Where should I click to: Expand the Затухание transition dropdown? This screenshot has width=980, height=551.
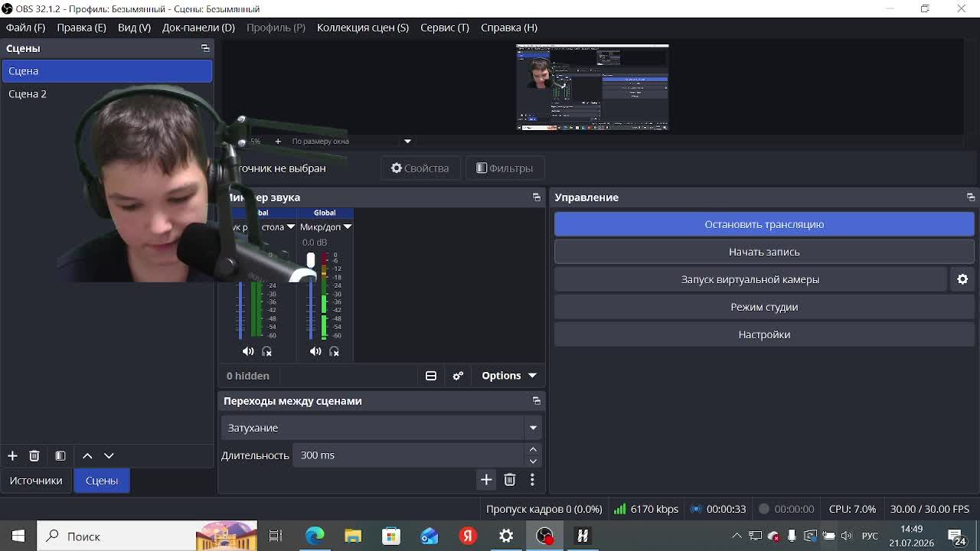pos(533,428)
